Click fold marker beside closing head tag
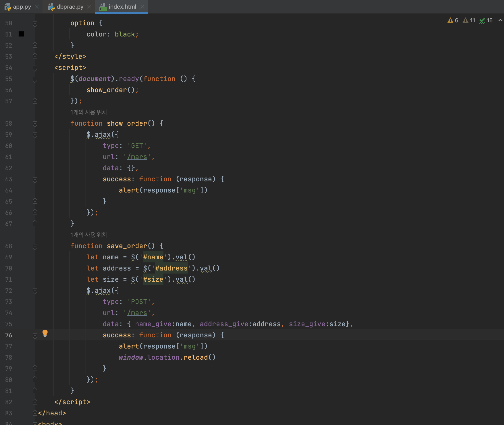Screen dimensions: 504x425 point(35,413)
